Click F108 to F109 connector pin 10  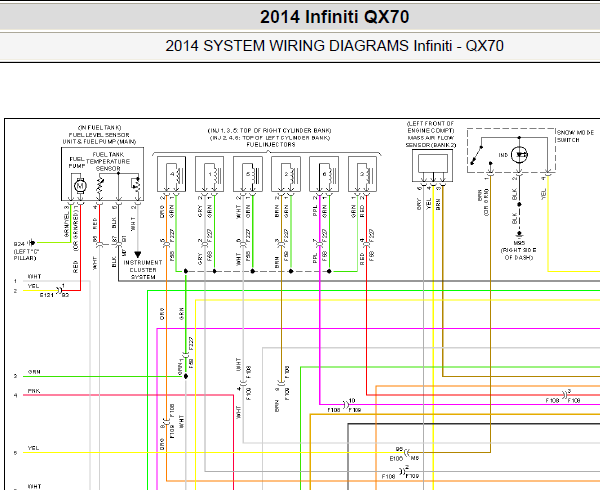tap(346, 405)
